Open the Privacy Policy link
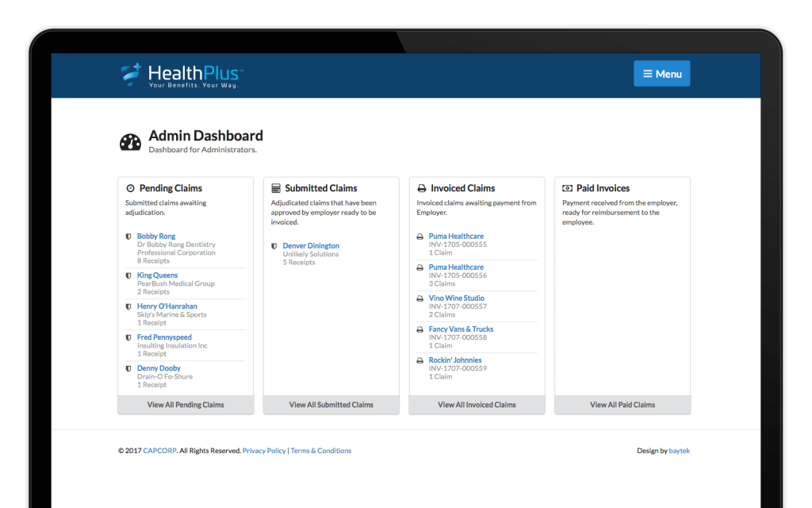The width and height of the screenshot is (812, 508). pyautogui.click(x=263, y=450)
